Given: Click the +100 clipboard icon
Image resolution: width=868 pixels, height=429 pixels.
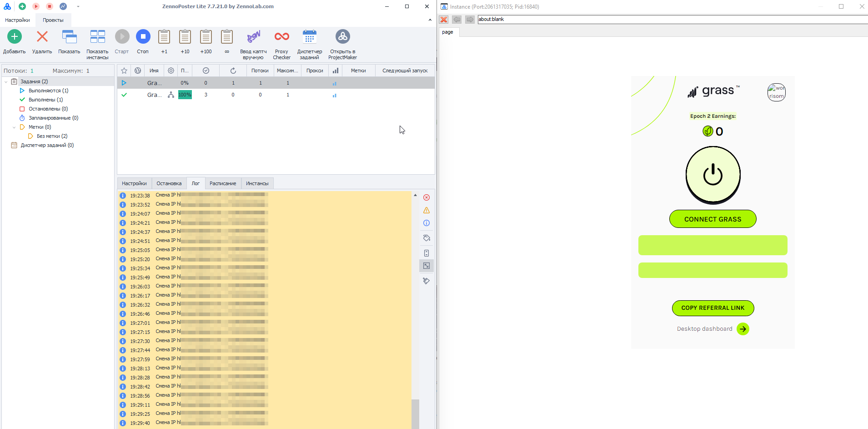Looking at the screenshot, I should tap(206, 36).
